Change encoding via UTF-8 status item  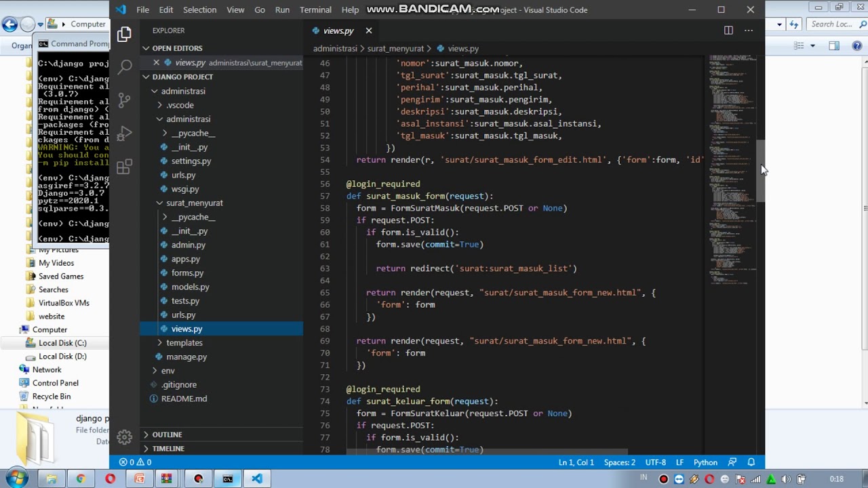click(655, 462)
